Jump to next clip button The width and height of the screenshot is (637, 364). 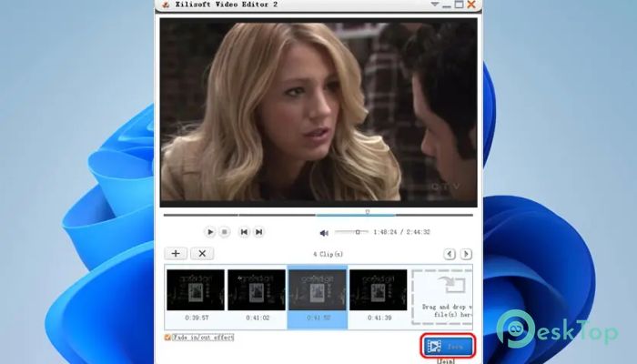[x=258, y=232]
